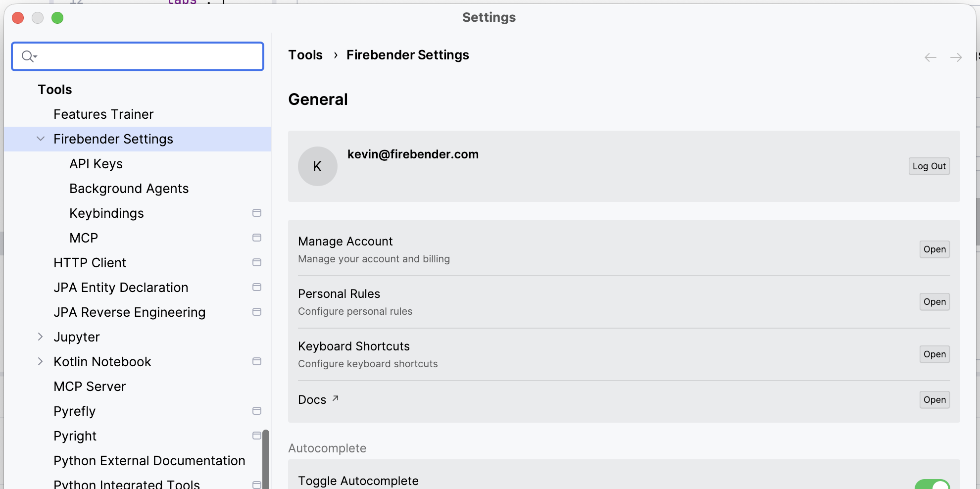
Task: Click the kevin@firebender.com email text
Action: (x=413, y=154)
